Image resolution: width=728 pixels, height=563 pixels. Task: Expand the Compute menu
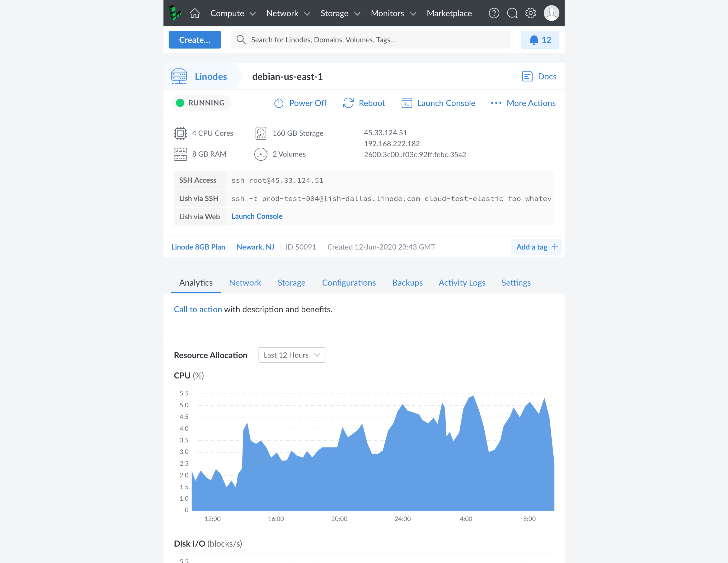pos(233,13)
